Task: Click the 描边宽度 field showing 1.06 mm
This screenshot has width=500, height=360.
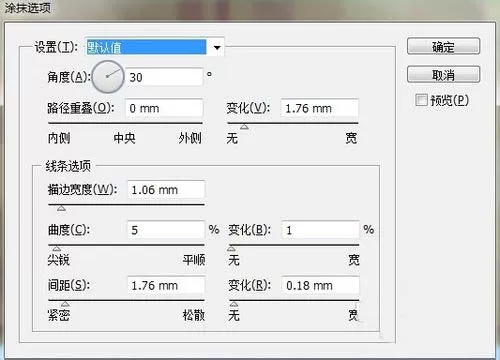Action: tap(166, 190)
